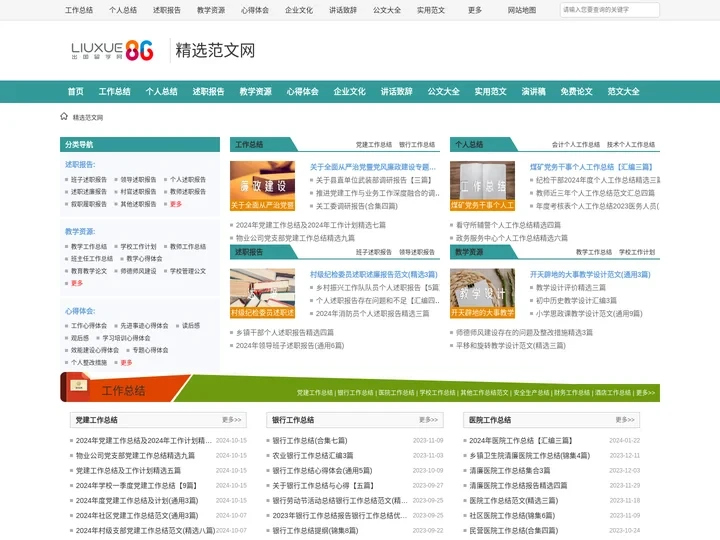Screen dimensions: 720x540
Task: Click 安全生产总结 in the green banner
Action: 531,393
